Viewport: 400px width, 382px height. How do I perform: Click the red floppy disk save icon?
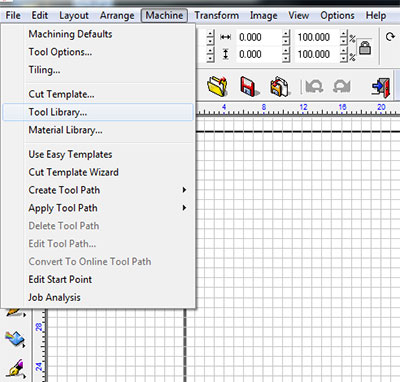tap(249, 87)
